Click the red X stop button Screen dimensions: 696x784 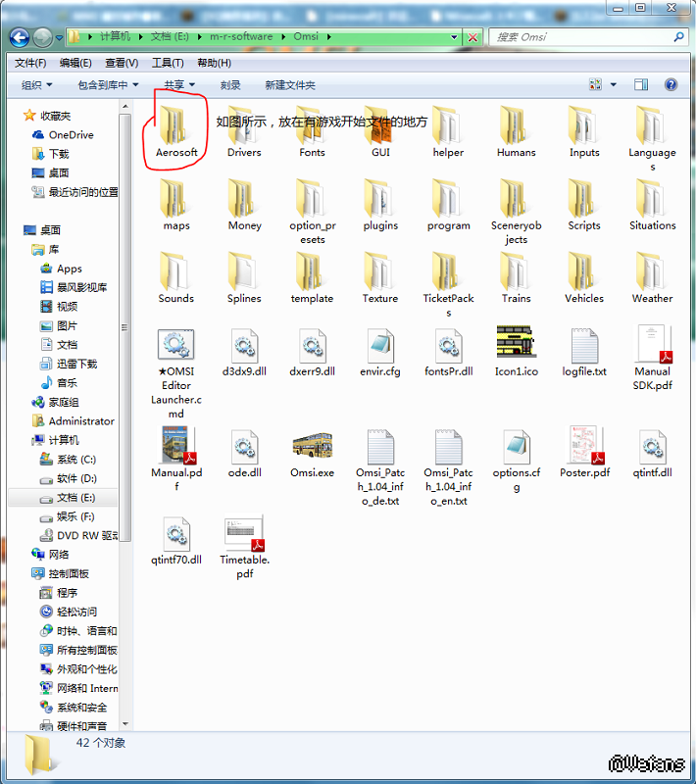coord(472,37)
